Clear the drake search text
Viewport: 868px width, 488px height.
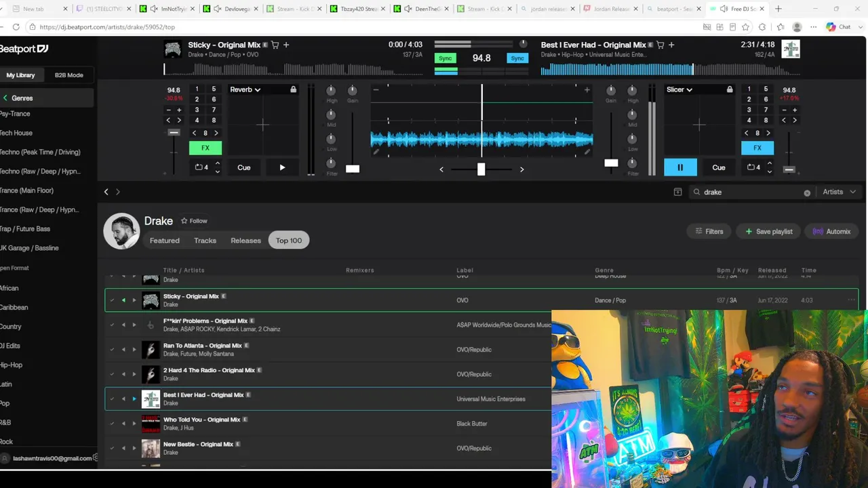pos(807,192)
